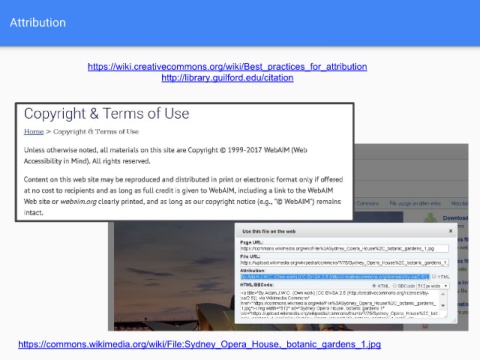Switch to the Commons tab
Viewport: 480px width, 360px height.
tap(368, 203)
